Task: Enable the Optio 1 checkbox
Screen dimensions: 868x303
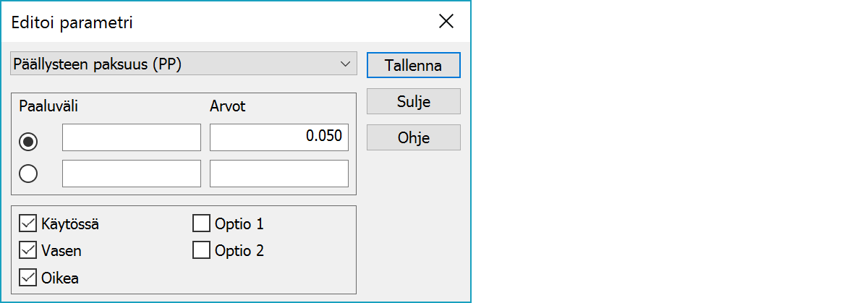Action: coord(201,223)
